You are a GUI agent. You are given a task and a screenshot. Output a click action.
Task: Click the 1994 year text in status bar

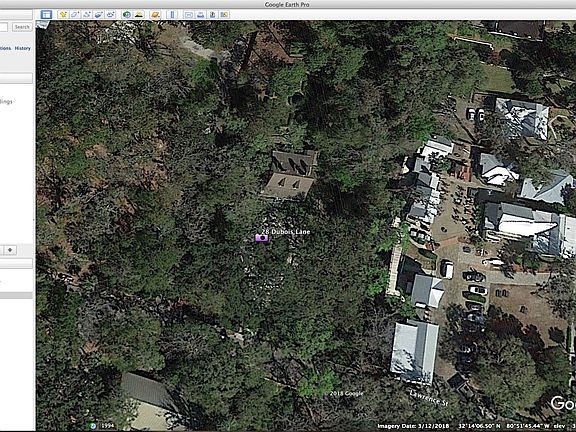[108, 426]
